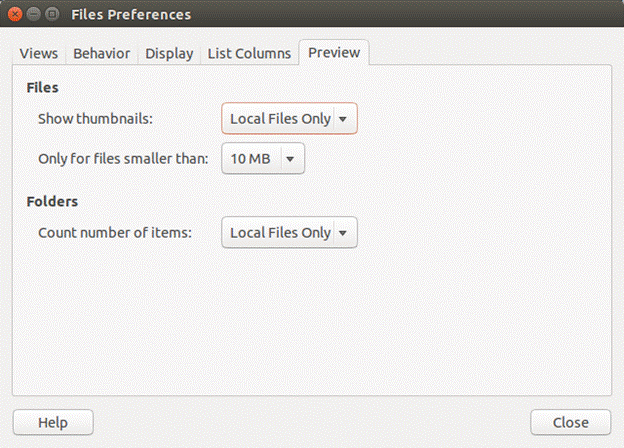This screenshot has width=624, height=448.
Task: Click the red window close icon
Action: (15, 14)
